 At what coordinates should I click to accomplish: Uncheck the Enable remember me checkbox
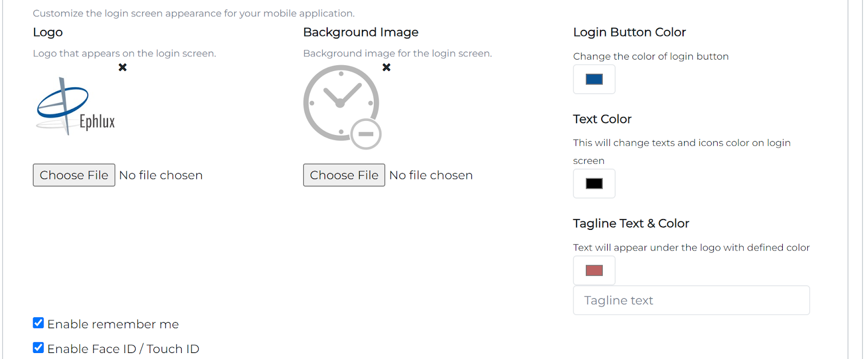[x=39, y=323]
